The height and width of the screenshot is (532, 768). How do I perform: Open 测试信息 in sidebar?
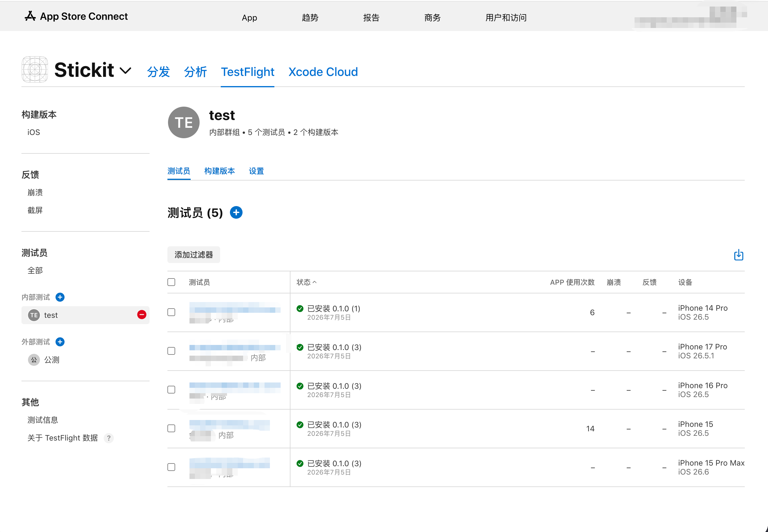(x=43, y=420)
